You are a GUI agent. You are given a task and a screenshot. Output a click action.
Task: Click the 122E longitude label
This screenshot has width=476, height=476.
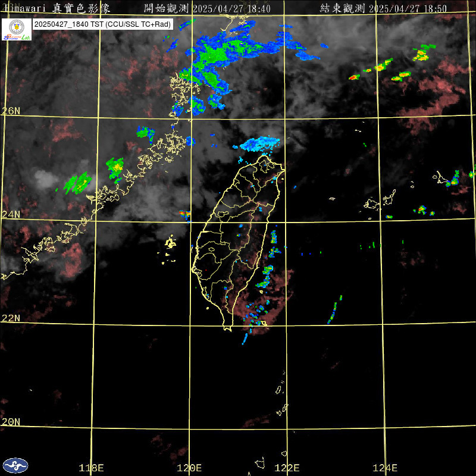(287, 468)
